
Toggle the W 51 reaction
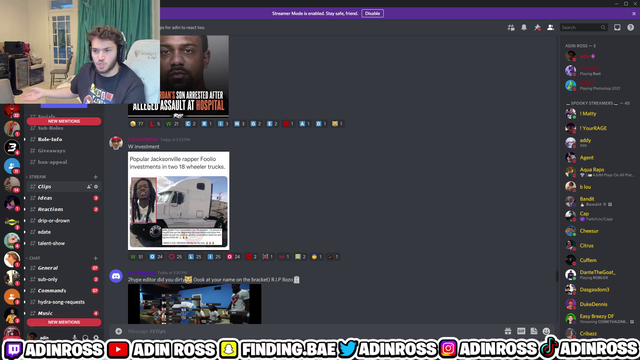(x=136, y=257)
